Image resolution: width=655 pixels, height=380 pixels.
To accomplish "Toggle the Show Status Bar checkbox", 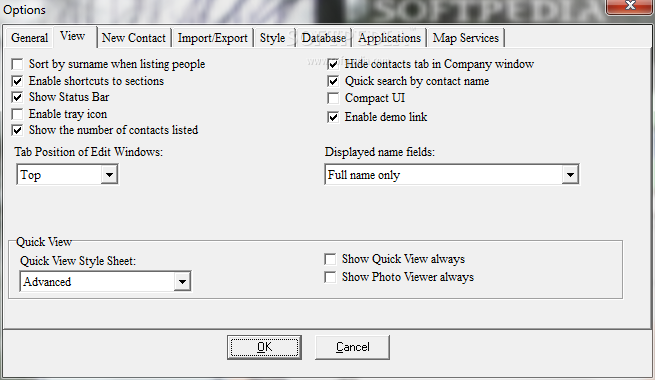I will click(x=17, y=97).
